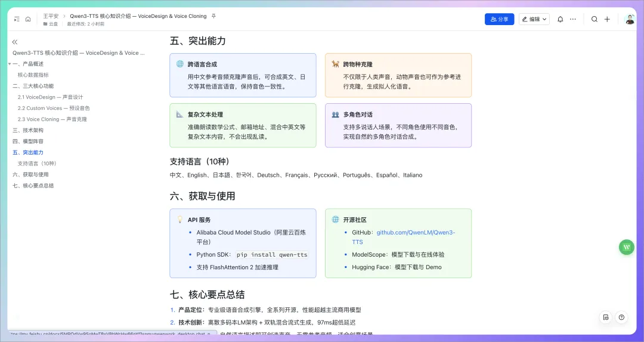Jump to 2.3 Voice Cloning — 声音克隆
This screenshot has width=644, height=342.
52,119
